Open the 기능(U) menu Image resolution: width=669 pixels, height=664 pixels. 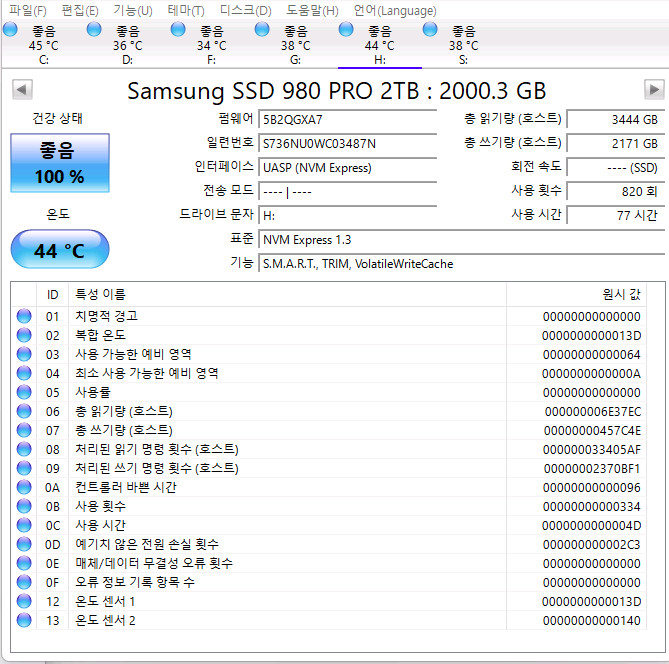point(133,10)
